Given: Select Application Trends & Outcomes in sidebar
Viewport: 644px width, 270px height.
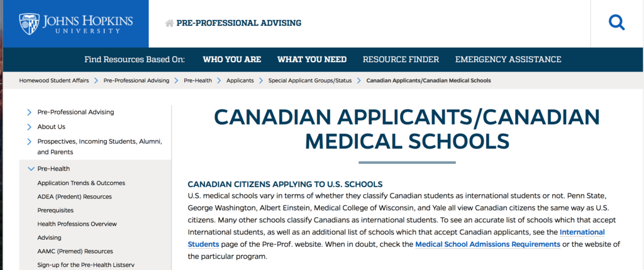Looking at the screenshot, I should (81, 183).
